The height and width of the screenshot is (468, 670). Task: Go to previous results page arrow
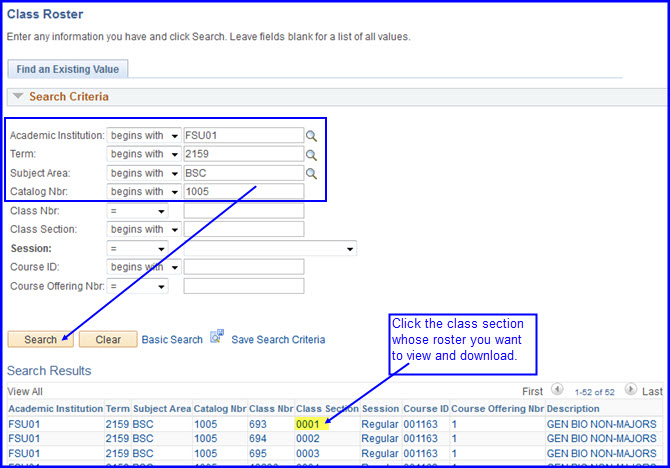tap(557, 389)
